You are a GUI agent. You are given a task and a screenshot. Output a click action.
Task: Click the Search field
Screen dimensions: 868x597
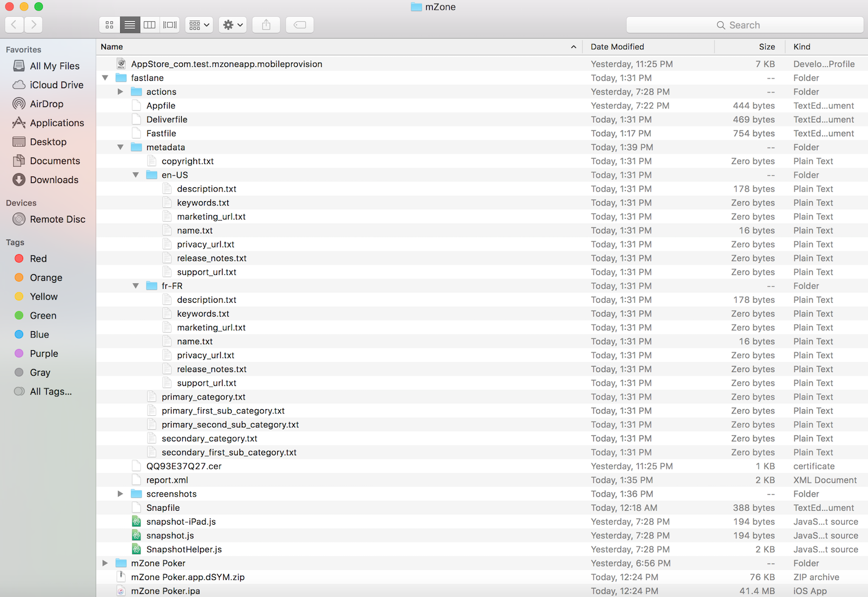744,25
